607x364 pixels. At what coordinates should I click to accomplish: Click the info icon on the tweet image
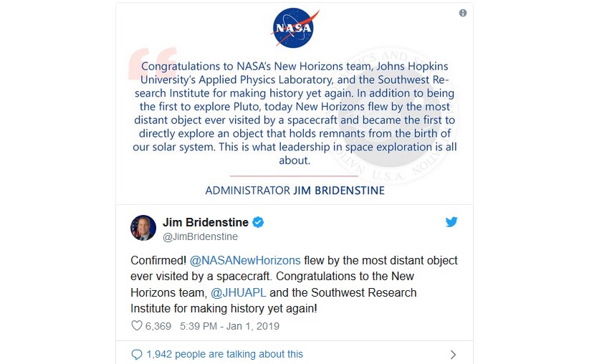(x=463, y=13)
